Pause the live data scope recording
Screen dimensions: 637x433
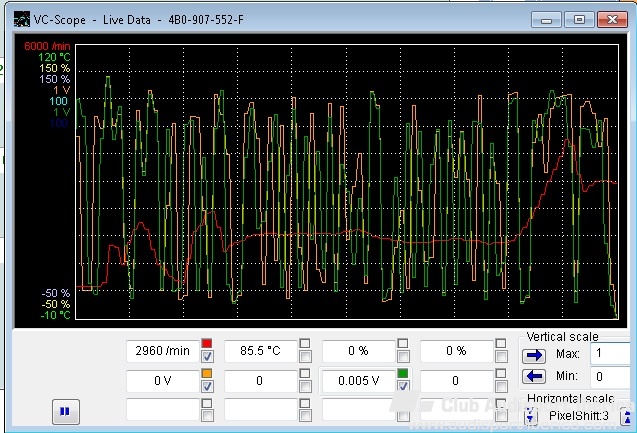pyautogui.click(x=67, y=410)
